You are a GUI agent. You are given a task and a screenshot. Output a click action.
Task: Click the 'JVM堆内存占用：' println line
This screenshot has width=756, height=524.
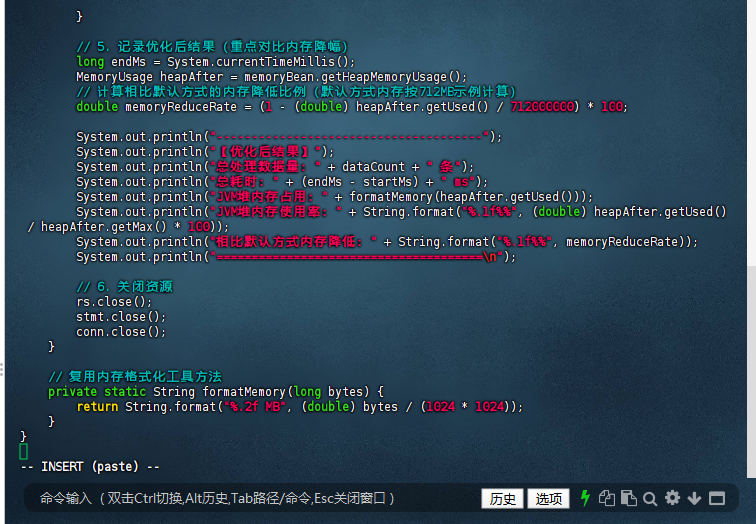click(335, 197)
